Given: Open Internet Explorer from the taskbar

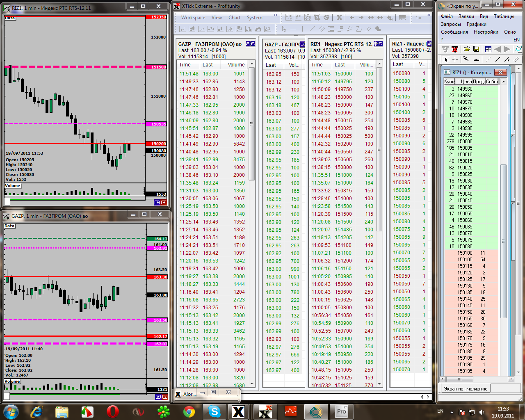Looking at the screenshot, I should click(x=37, y=411).
